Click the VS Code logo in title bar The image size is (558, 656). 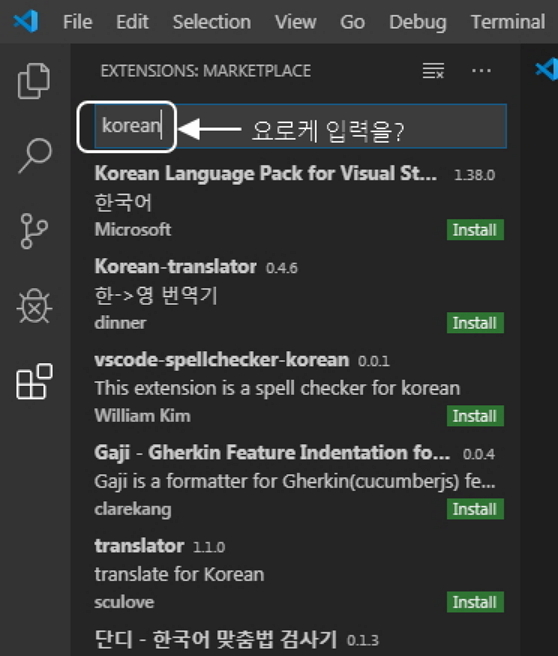pyautogui.click(x=26, y=21)
